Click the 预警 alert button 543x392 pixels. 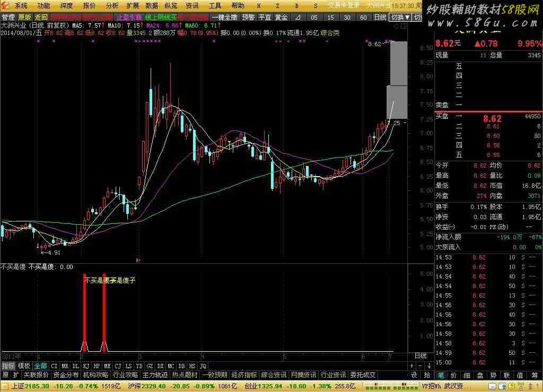248,17
